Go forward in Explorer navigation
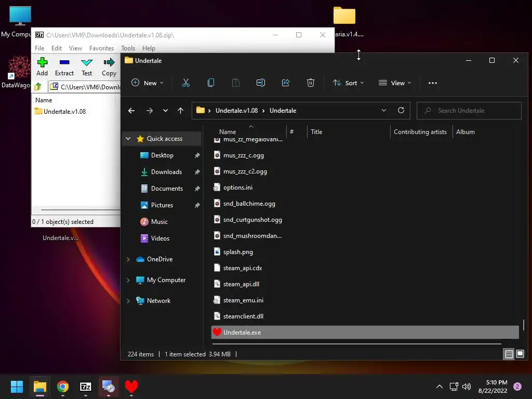532x399 pixels. point(149,111)
